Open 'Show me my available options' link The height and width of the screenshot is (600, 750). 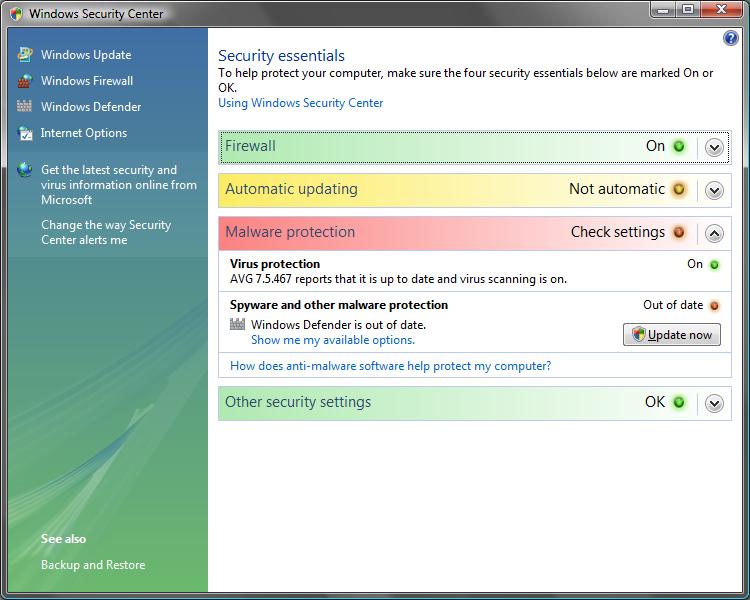point(332,340)
